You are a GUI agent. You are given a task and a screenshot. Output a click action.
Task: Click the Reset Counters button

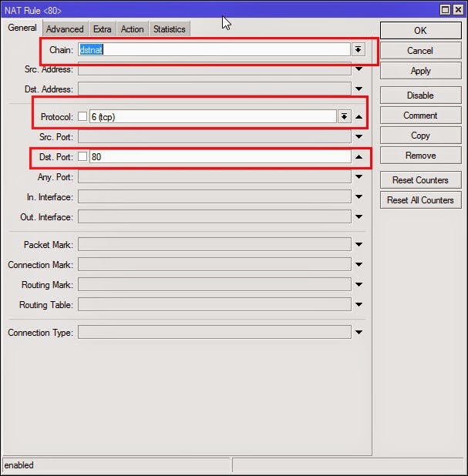coord(421,180)
